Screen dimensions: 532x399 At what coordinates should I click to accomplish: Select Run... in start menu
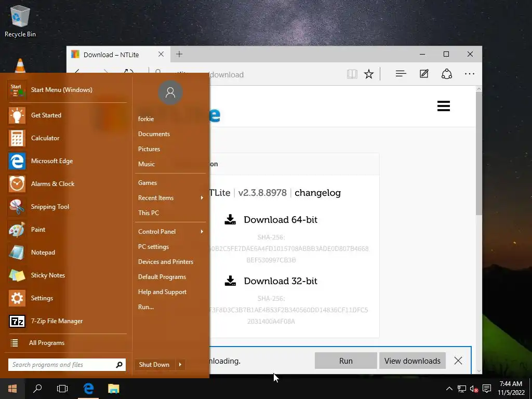coord(146,307)
